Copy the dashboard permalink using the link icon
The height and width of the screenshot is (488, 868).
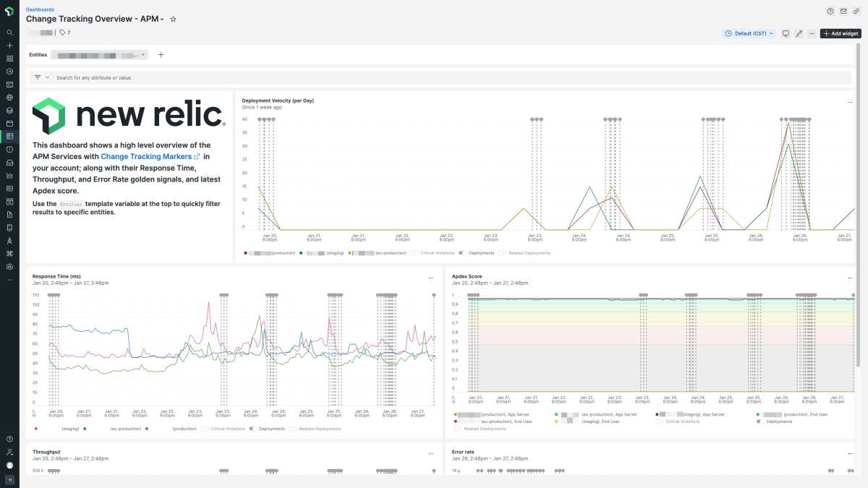click(856, 12)
